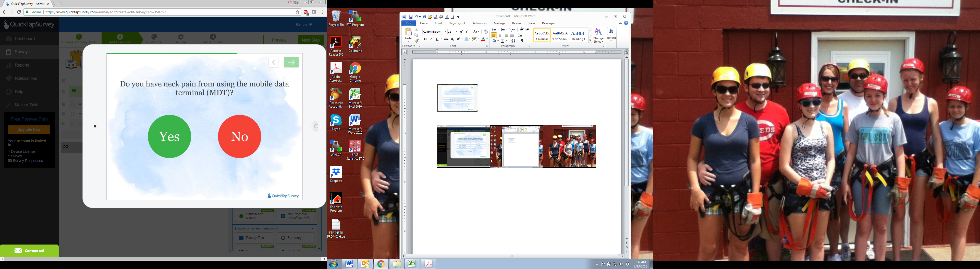Go to next question with the green arrow
The height and width of the screenshot is (269, 980).
pyautogui.click(x=291, y=62)
